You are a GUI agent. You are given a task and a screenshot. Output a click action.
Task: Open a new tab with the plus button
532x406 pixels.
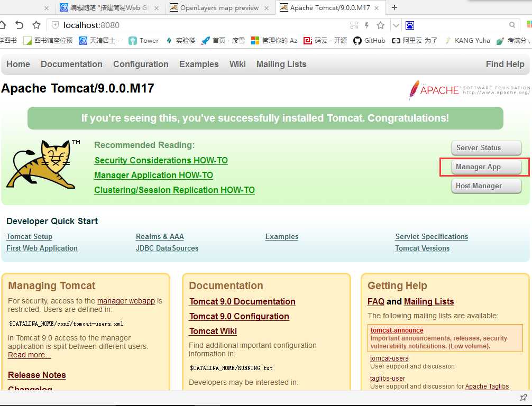click(395, 7)
